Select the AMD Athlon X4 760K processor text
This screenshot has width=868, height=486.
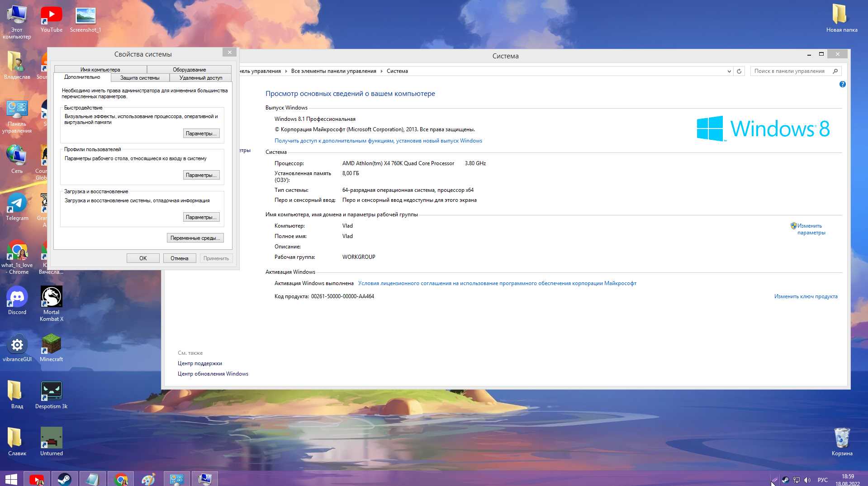point(398,163)
